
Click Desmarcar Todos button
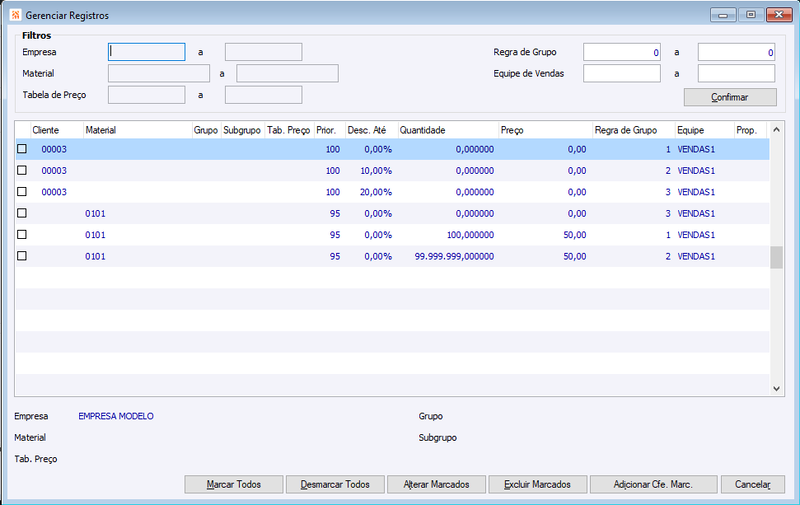tap(335, 485)
